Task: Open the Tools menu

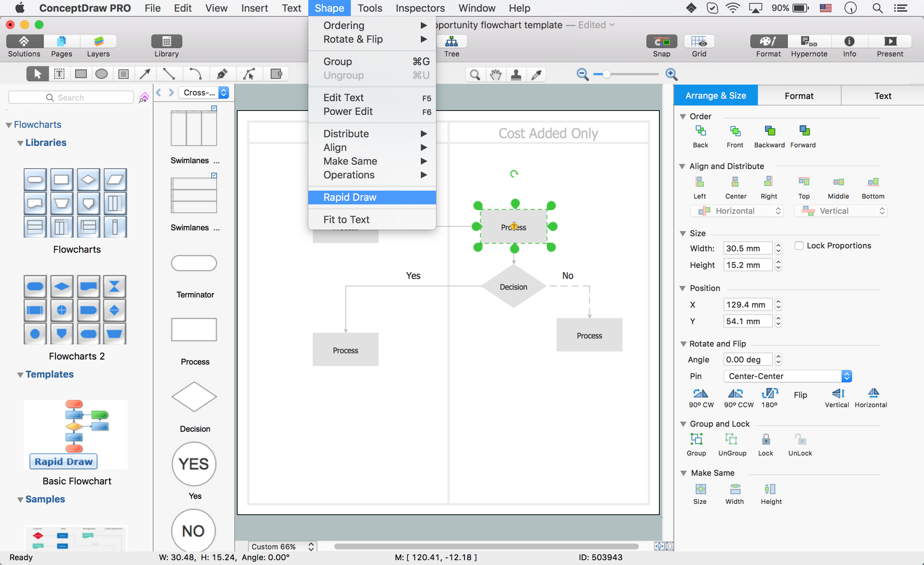Action: point(370,8)
